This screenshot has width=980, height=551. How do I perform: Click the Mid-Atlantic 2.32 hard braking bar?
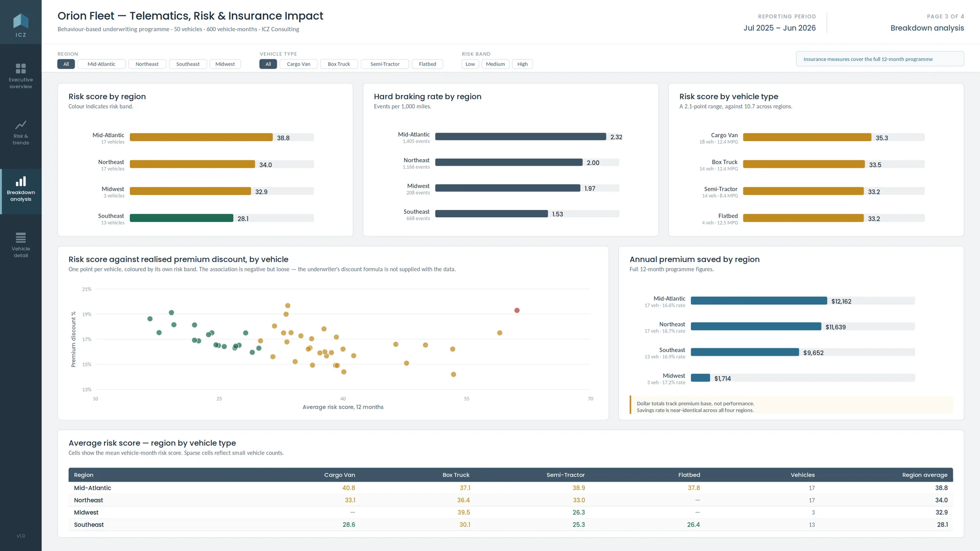point(521,137)
